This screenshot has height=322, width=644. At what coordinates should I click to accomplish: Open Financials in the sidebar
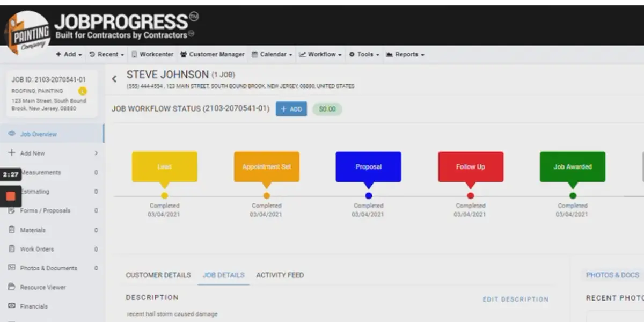pos(52,306)
